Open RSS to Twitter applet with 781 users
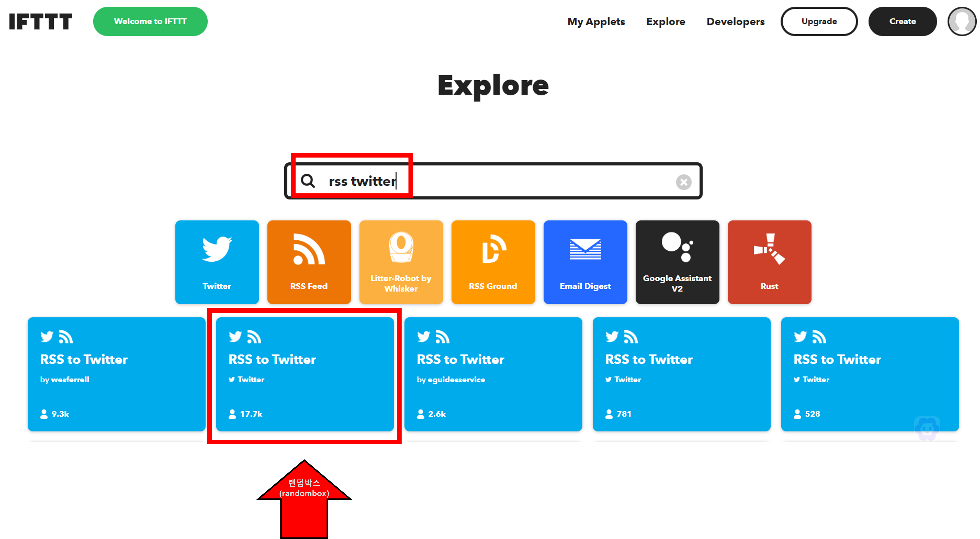 [x=681, y=374]
